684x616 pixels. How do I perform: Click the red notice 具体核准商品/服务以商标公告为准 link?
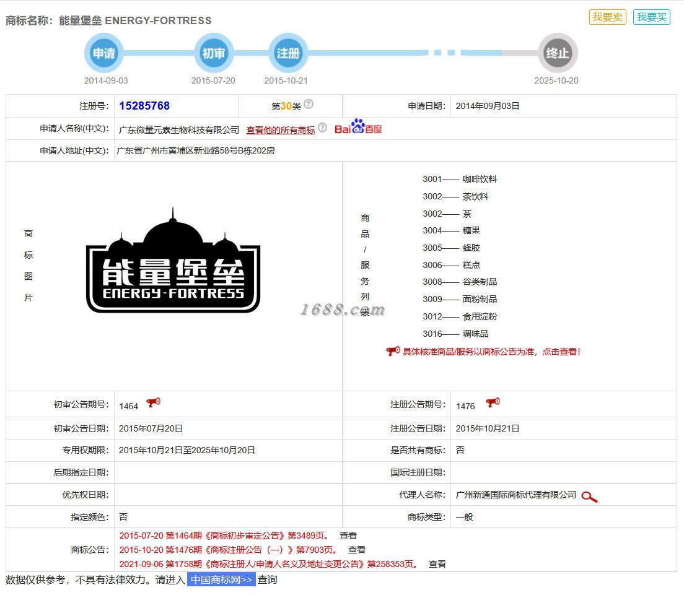(491, 352)
